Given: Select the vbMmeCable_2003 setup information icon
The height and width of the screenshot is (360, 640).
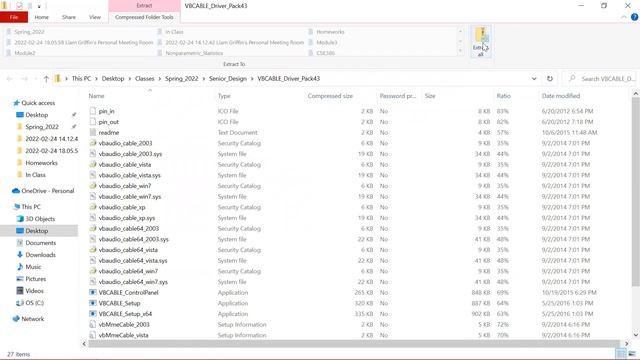Looking at the screenshot, I should 93,324.
